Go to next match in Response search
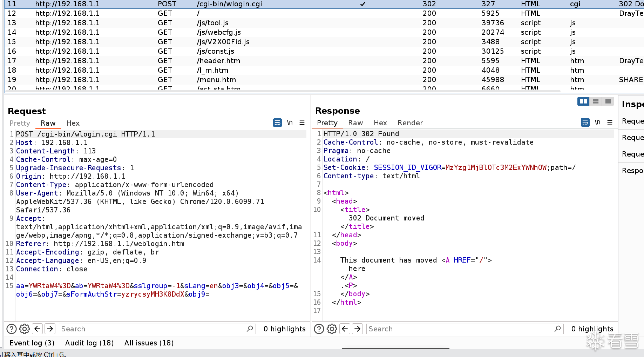644x357 pixels. coord(357,329)
